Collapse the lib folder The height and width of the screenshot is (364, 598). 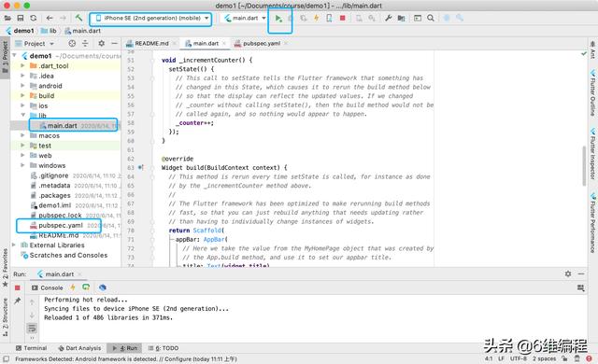(x=22, y=115)
